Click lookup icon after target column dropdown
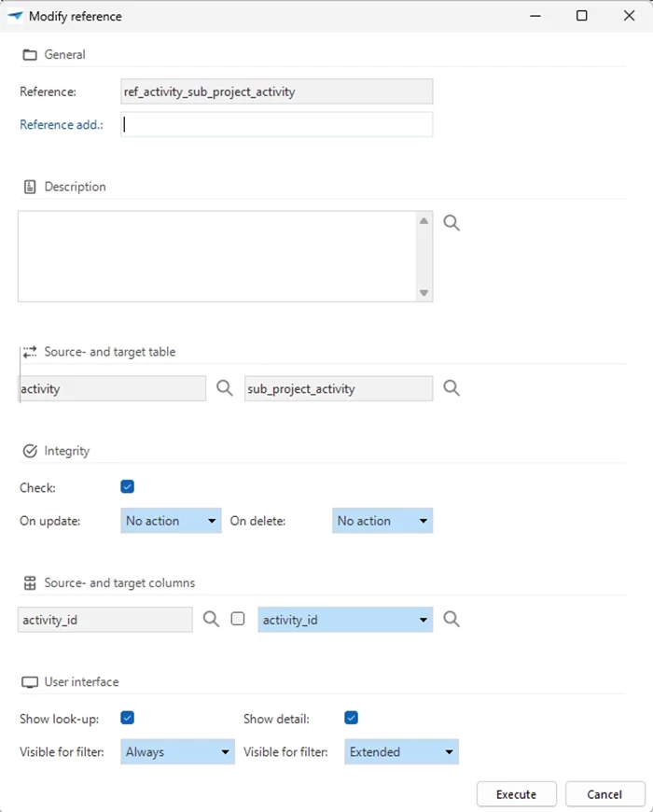 (452, 619)
